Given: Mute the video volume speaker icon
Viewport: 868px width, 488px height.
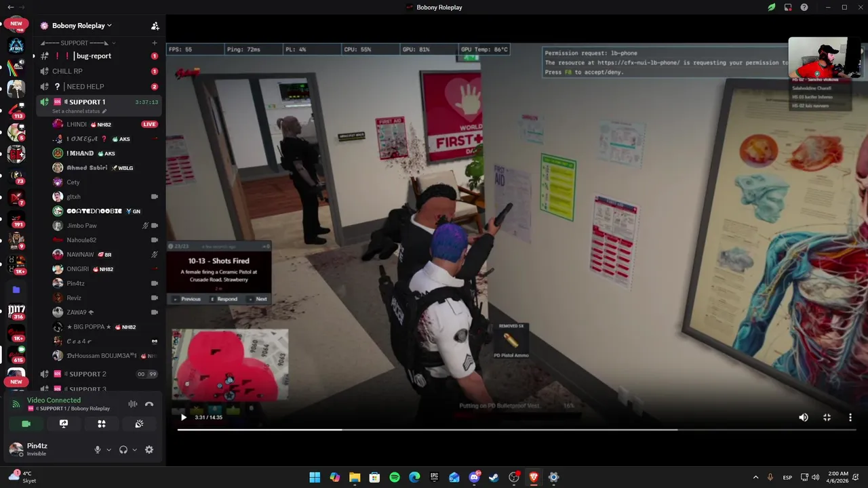Looking at the screenshot, I should pos(804,418).
